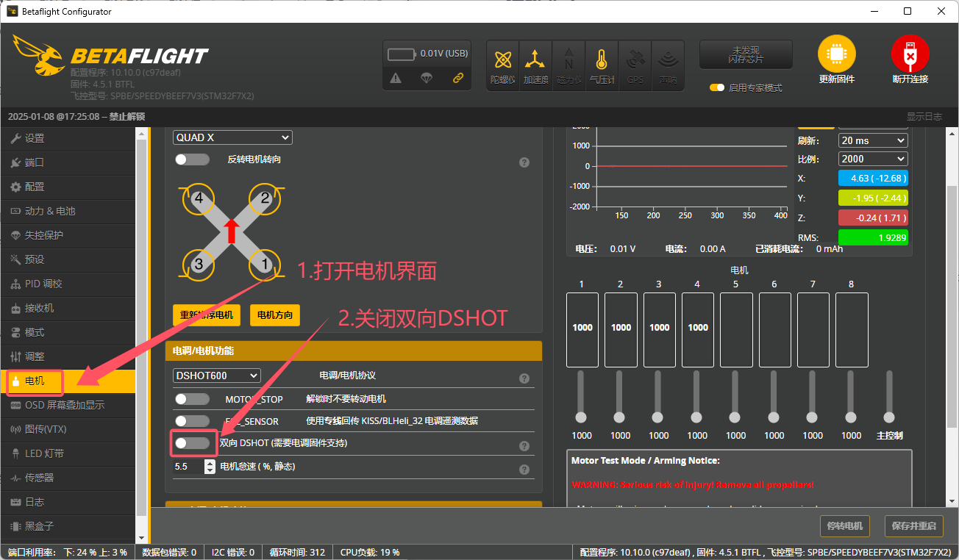This screenshot has width=959, height=560.
Task: Open the Video Transmitter (图传 VTX) tab
Action: 68,429
